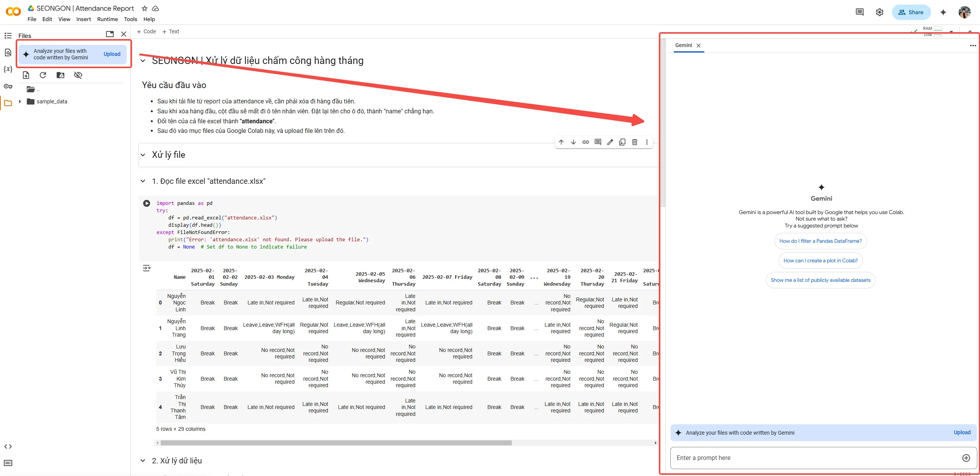Viewport: 980px width, 476px height.
Task: Close the Gemini tab
Action: 699,46
